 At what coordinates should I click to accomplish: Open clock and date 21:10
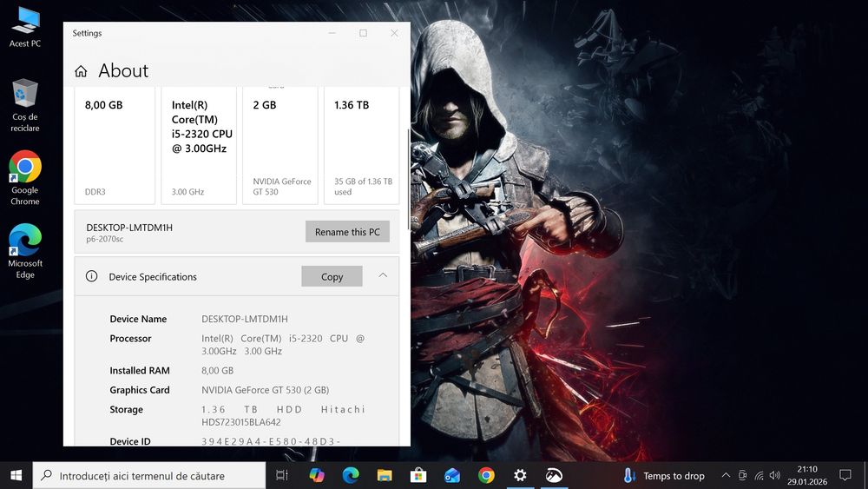tap(807, 475)
